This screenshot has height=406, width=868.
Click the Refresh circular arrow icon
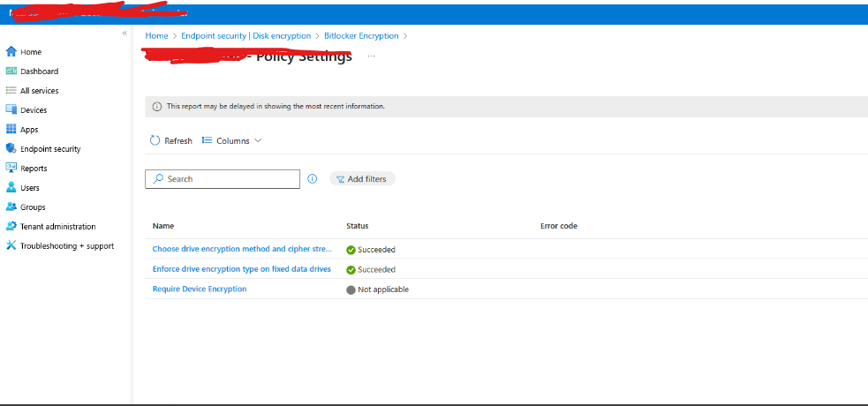pos(155,140)
